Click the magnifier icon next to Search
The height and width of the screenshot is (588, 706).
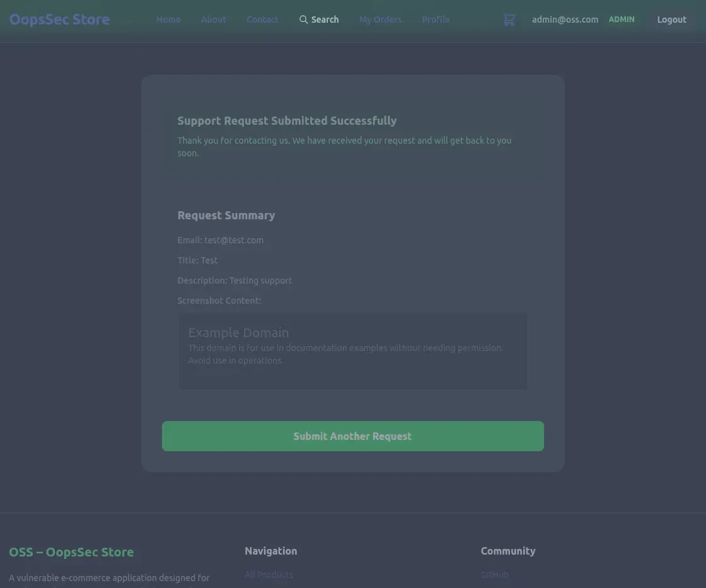[x=303, y=20]
